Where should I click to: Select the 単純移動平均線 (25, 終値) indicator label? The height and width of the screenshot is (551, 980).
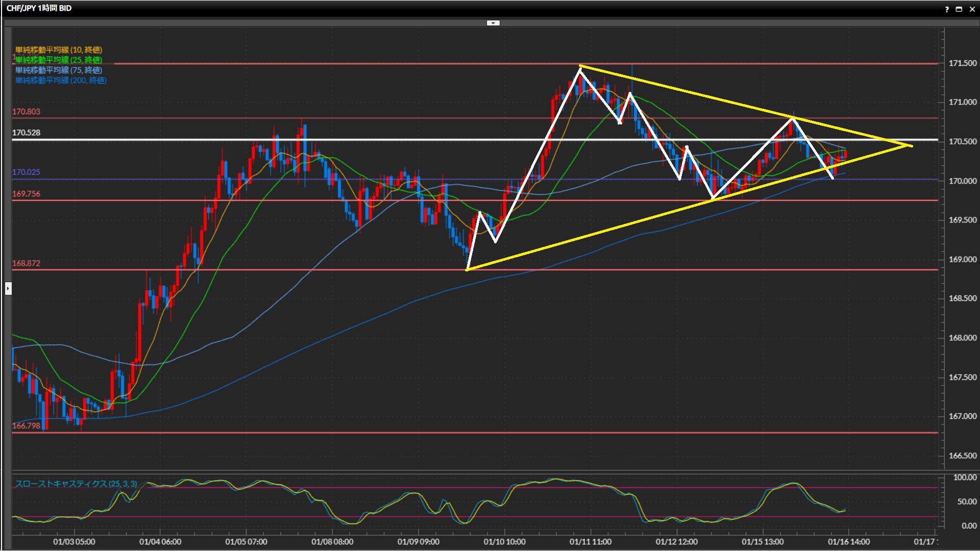[58, 60]
